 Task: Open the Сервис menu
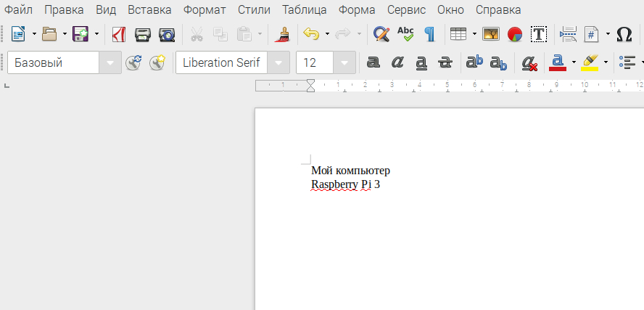406,10
